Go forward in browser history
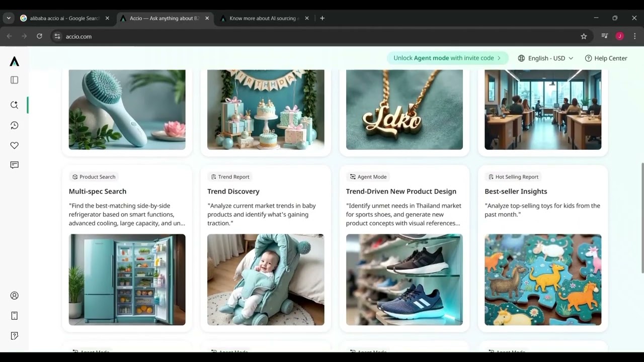 pos(24,36)
